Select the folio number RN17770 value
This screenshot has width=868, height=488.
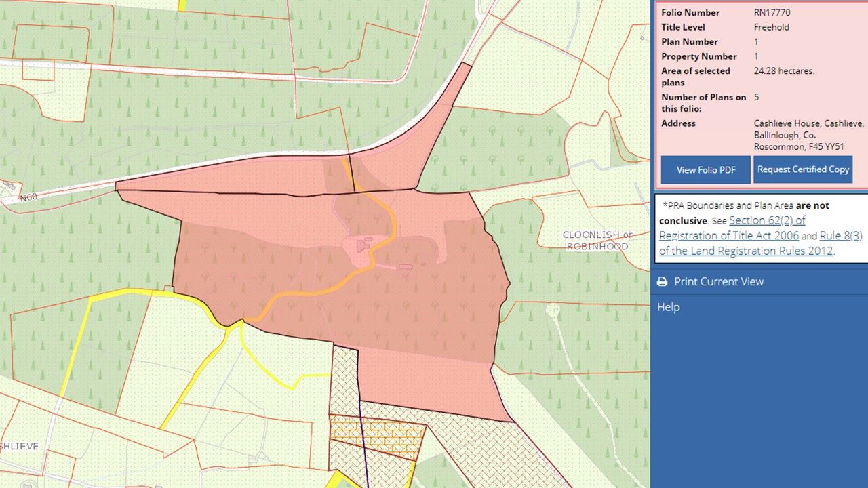pyautogui.click(x=772, y=13)
